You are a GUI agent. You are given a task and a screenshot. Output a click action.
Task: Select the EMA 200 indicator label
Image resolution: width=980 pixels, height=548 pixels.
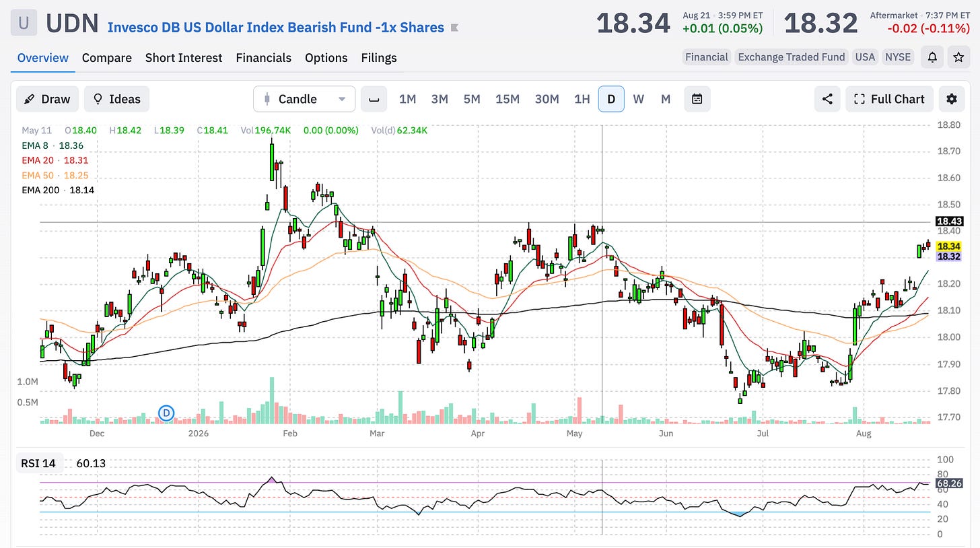click(58, 190)
